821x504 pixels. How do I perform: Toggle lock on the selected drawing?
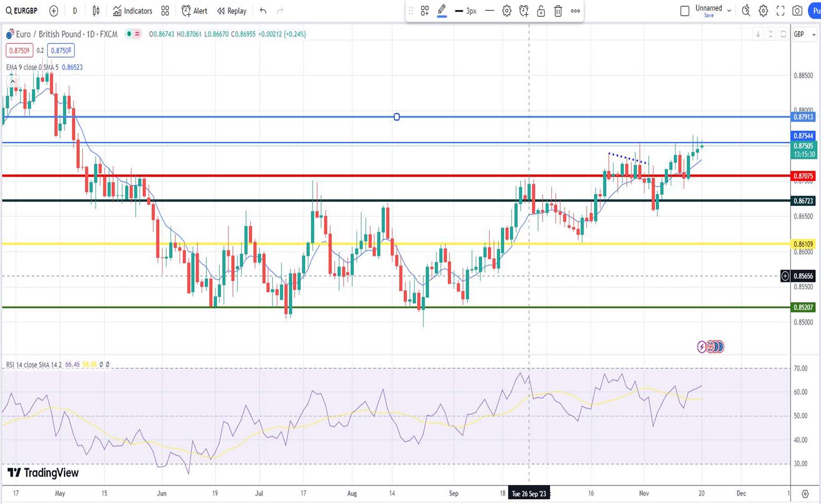click(x=541, y=11)
